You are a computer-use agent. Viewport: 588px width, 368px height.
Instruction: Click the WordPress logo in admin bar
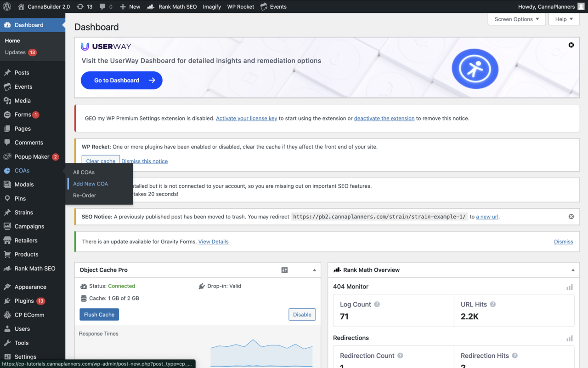pos(7,6)
